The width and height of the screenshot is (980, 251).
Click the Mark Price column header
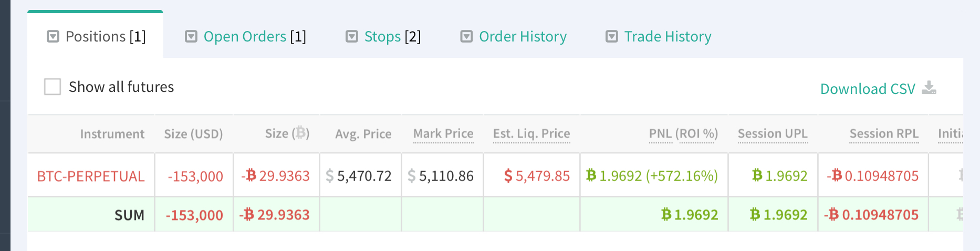[x=443, y=134]
